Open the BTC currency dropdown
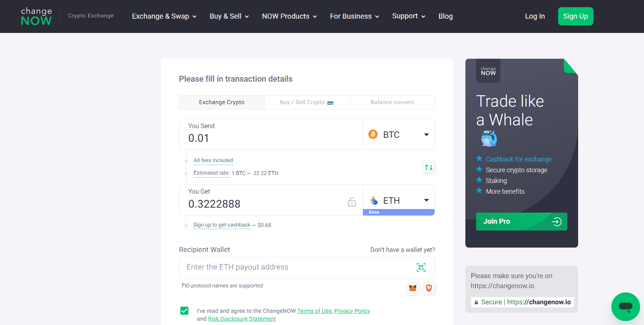The width and height of the screenshot is (644, 325). [x=426, y=135]
